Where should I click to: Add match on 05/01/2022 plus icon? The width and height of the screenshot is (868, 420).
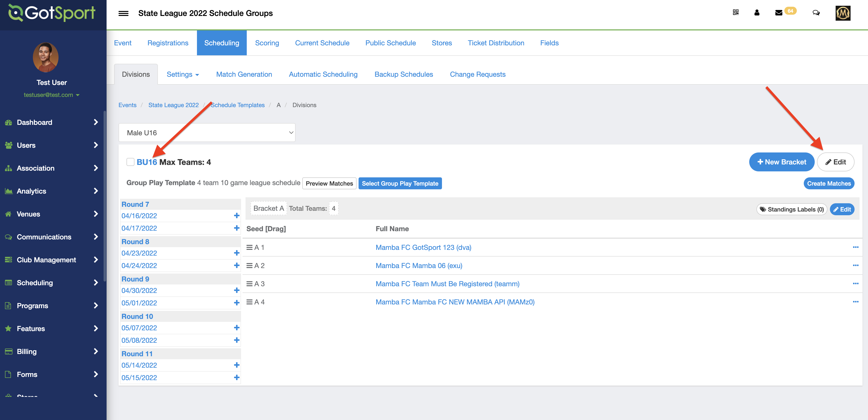(x=237, y=303)
